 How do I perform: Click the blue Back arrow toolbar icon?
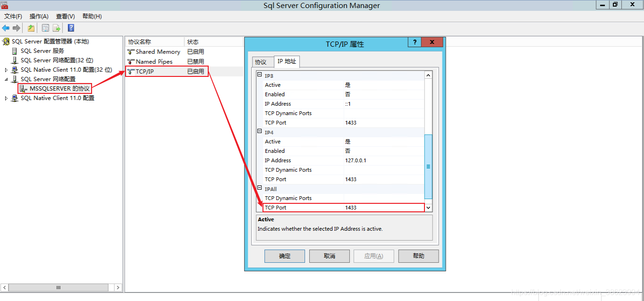[6, 28]
